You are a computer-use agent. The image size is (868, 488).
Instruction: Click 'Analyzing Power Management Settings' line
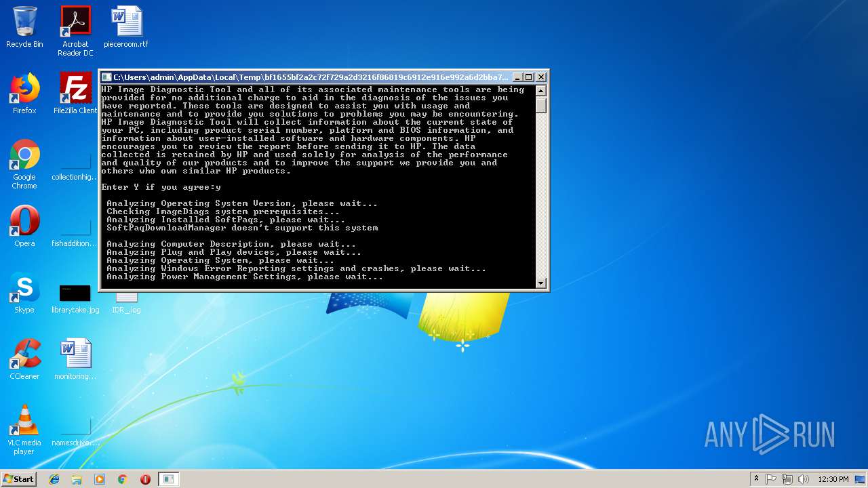pos(245,277)
